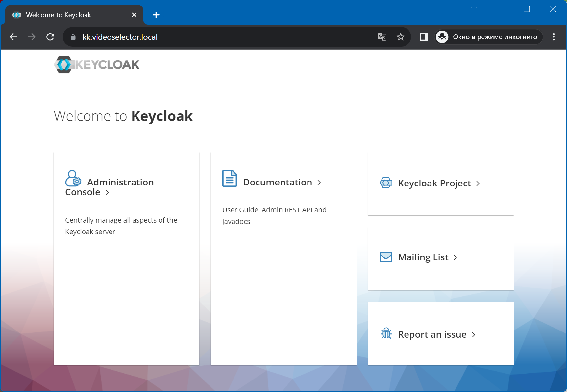Click the browser forward arrow
567x392 pixels.
click(32, 37)
